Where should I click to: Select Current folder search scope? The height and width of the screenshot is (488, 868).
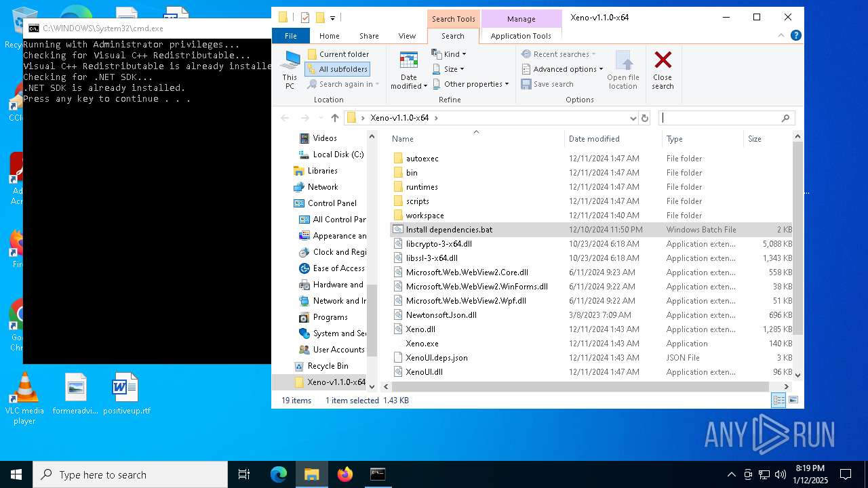pyautogui.click(x=338, y=54)
